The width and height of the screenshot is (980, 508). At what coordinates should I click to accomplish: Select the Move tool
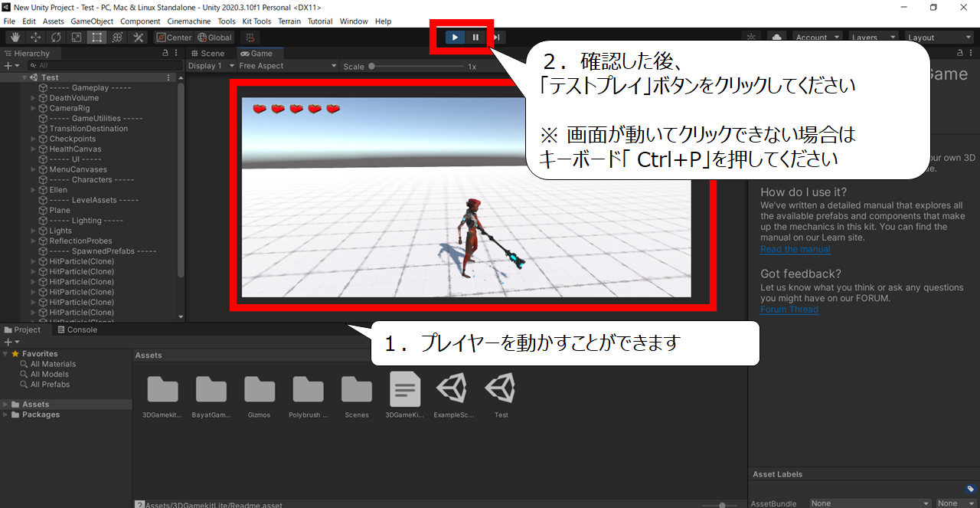(x=35, y=37)
